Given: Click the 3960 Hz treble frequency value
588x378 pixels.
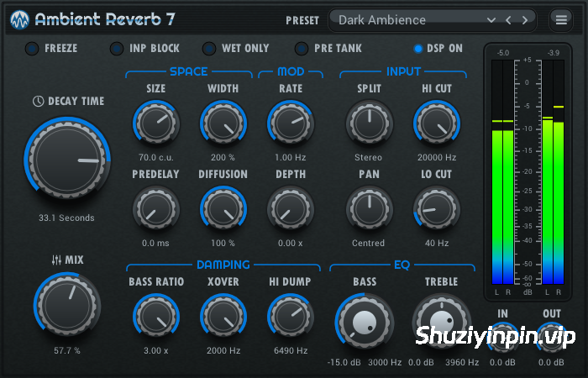Looking at the screenshot, I should click(462, 363).
